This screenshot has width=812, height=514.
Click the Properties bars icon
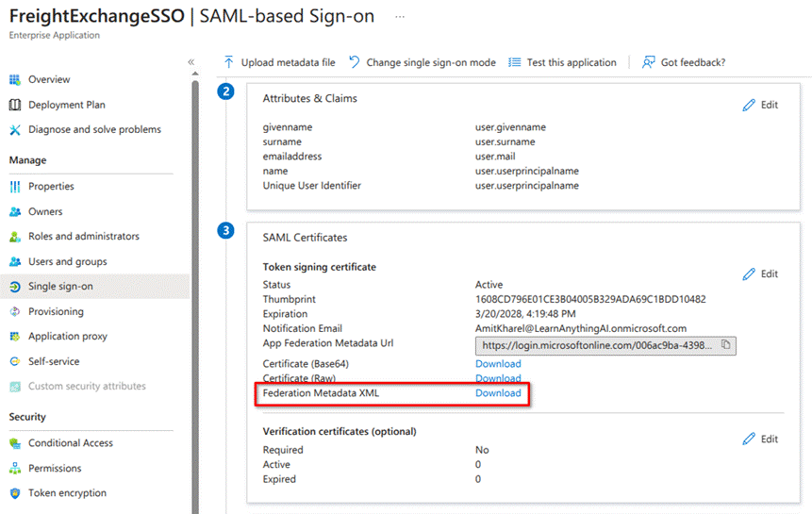(x=15, y=187)
